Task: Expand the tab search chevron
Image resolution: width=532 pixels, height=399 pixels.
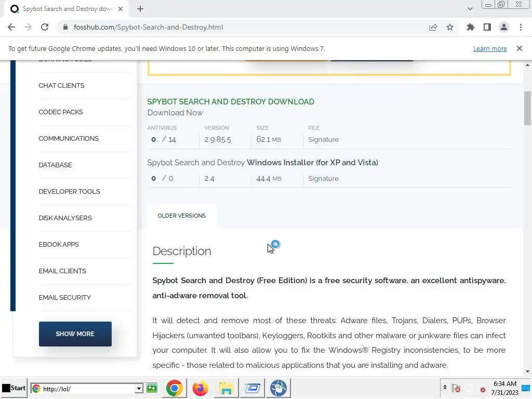Action: point(470,9)
